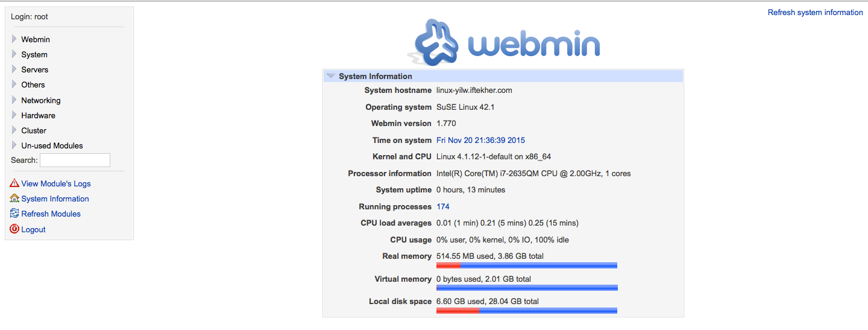Focus the Search text field

tap(75, 160)
